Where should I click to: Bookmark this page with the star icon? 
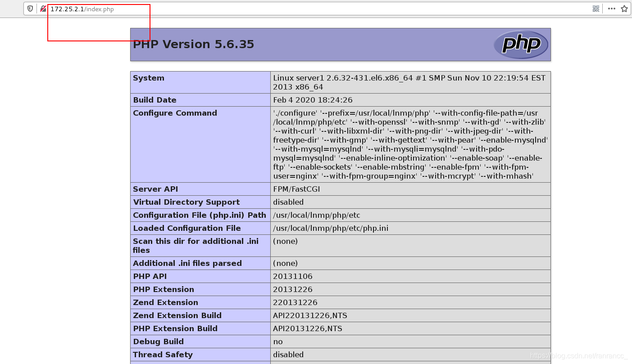click(x=624, y=9)
